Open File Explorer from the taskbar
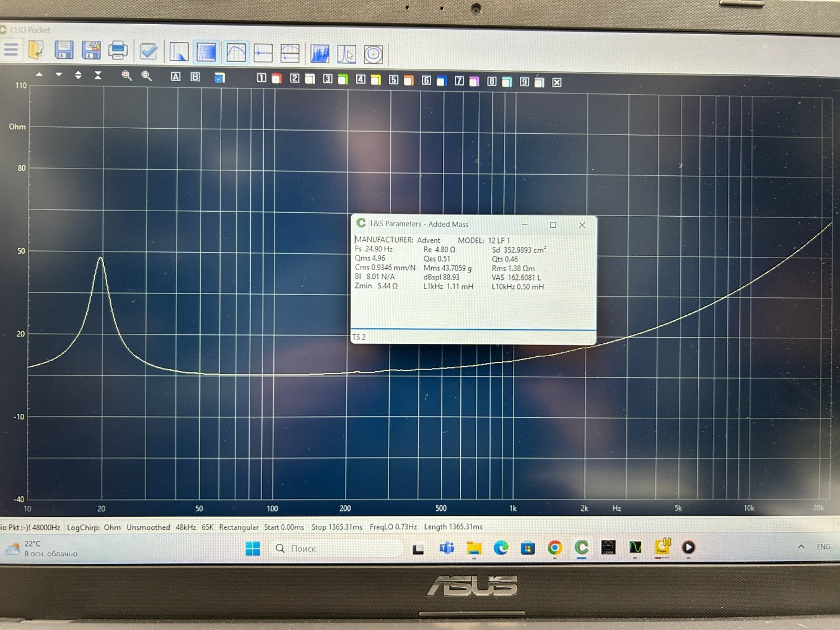Viewport: 840px width, 630px height. (474, 548)
